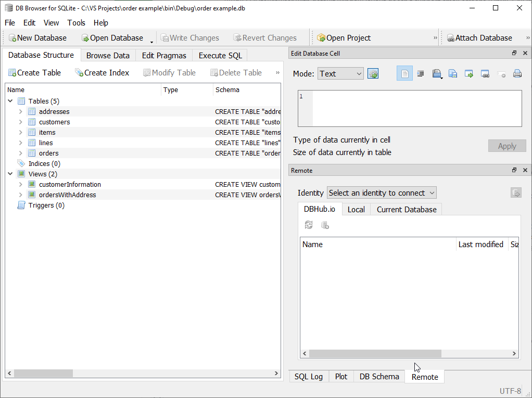Click the clone database icon in Remote panel
This screenshot has height=398, width=532.
pyautogui.click(x=325, y=224)
